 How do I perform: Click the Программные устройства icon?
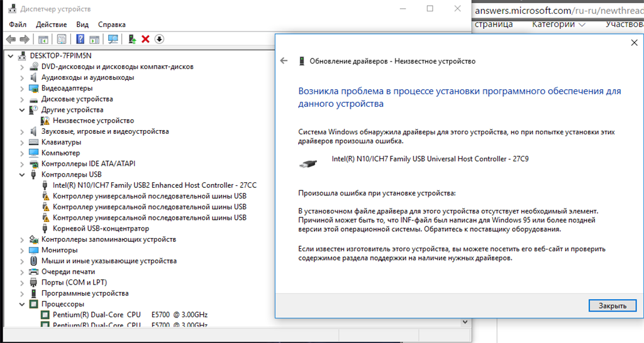pos(34,293)
